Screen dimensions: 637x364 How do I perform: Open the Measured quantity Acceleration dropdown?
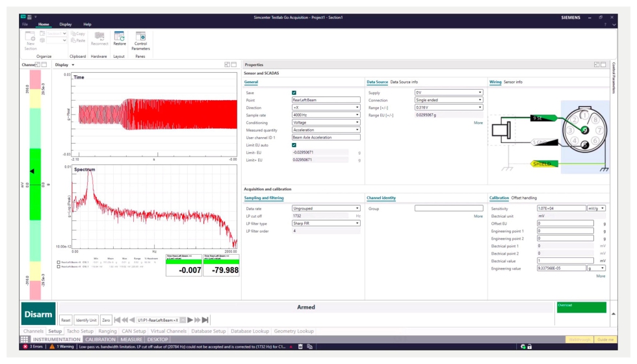[326, 130]
